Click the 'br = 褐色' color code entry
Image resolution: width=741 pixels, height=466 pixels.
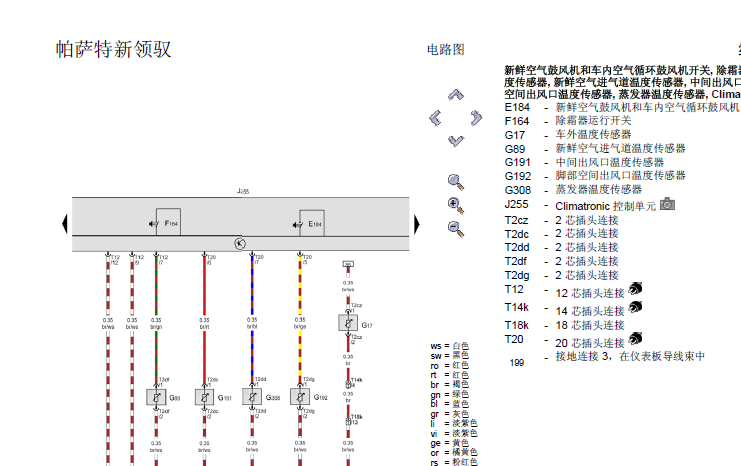coord(449,385)
